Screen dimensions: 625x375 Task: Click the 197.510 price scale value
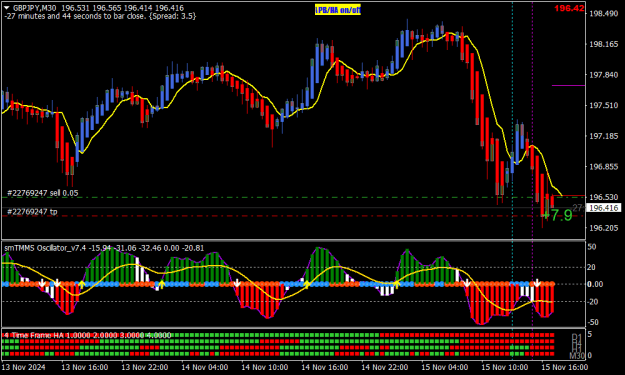[x=603, y=105]
